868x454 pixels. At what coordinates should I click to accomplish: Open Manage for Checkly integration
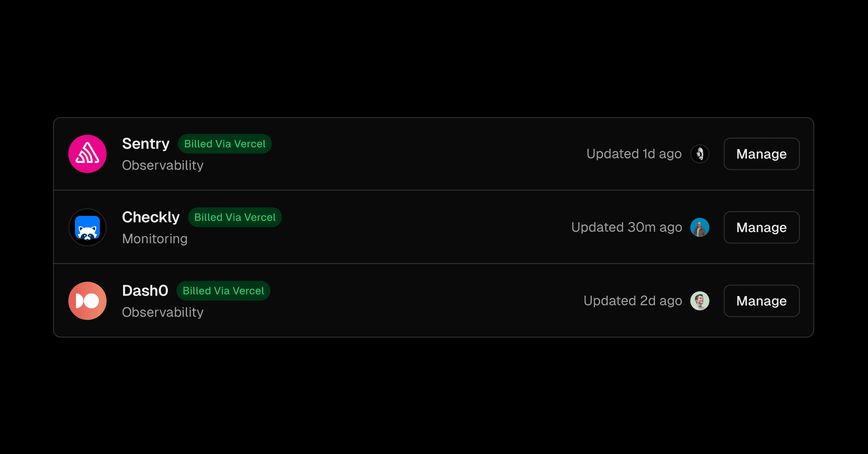click(761, 227)
